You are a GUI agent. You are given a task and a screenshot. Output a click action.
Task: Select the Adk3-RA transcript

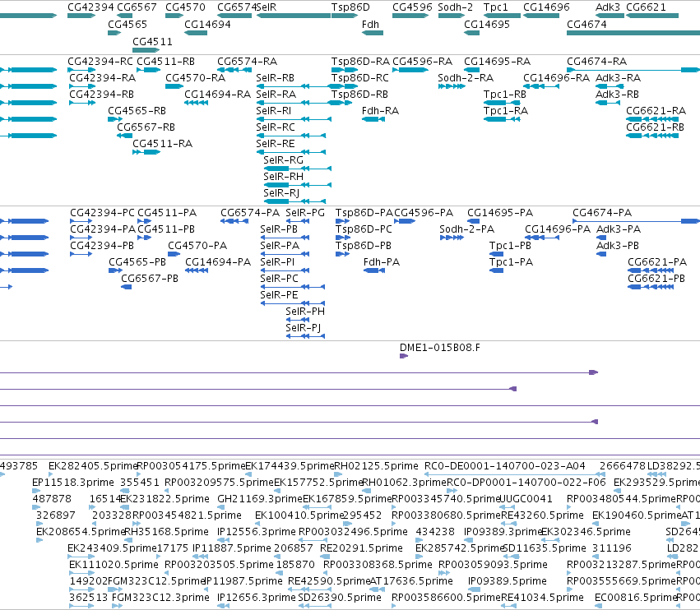tap(610, 86)
